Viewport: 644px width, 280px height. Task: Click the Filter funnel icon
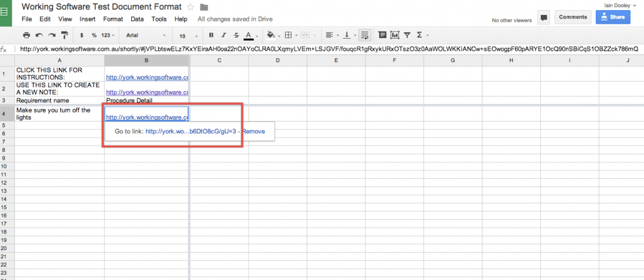click(407, 35)
